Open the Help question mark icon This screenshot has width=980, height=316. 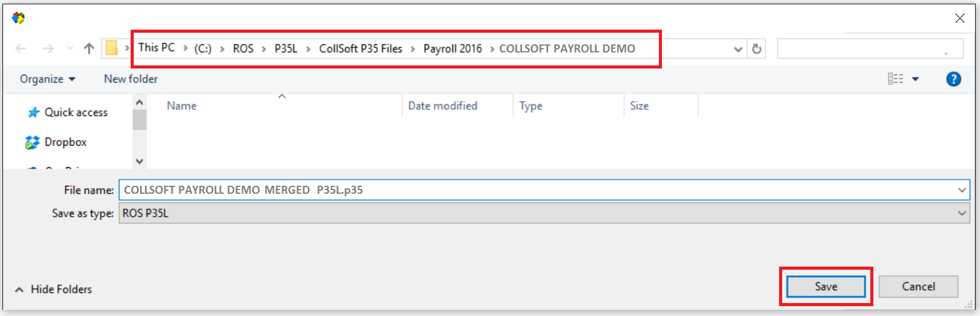pyautogui.click(x=953, y=79)
